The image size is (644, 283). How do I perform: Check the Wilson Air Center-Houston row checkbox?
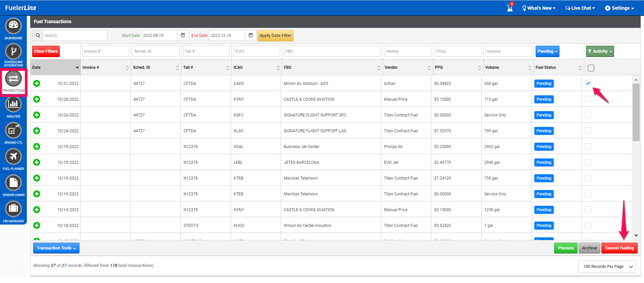tap(588, 225)
